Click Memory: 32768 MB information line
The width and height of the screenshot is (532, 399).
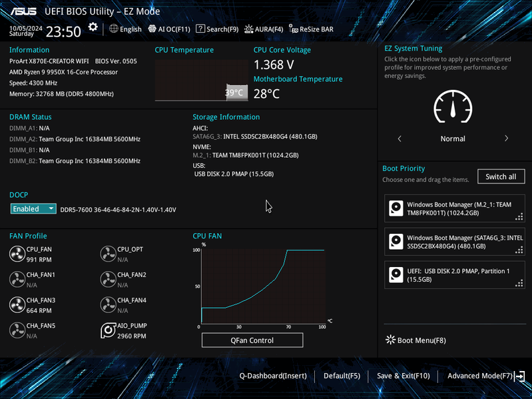point(61,94)
